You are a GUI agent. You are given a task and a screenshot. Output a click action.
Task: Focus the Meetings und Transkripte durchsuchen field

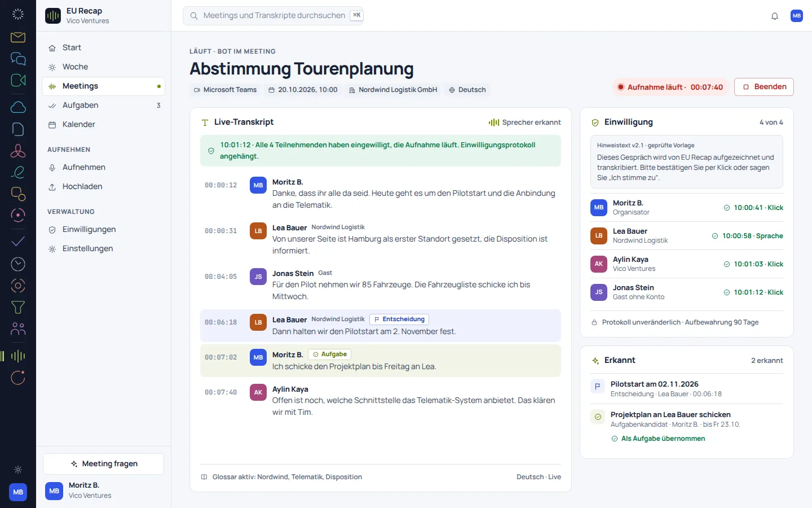pyautogui.click(x=273, y=16)
